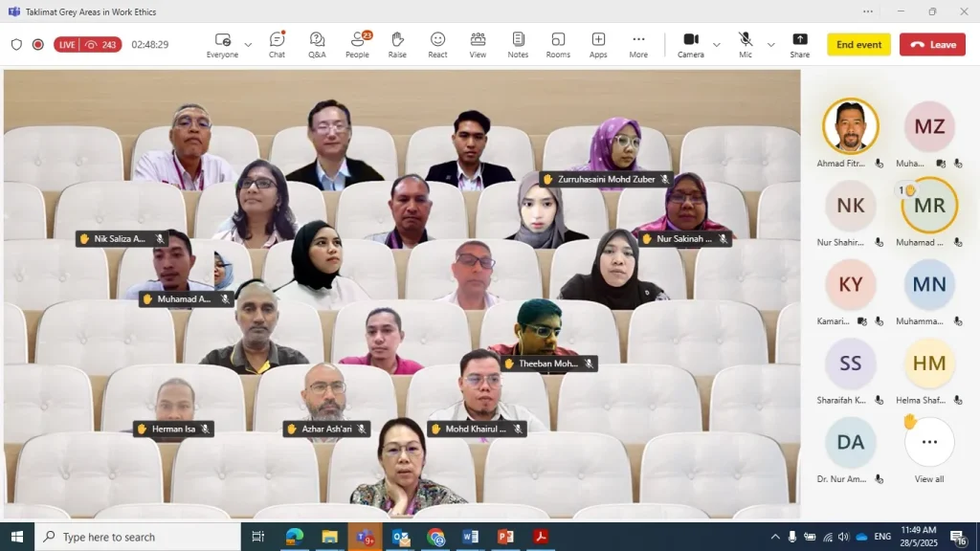Open breakout Rooms

[x=558, y=44]
